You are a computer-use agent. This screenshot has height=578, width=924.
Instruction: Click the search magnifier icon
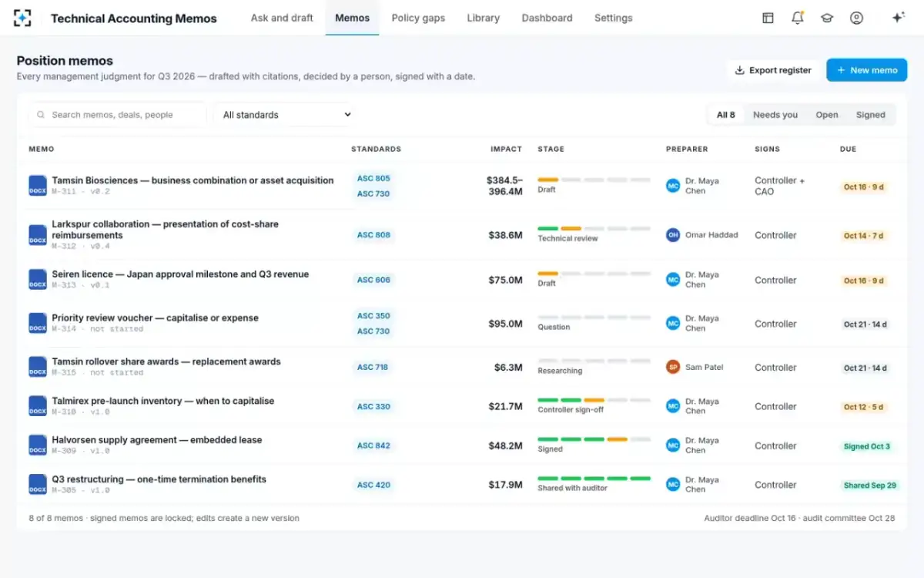pyautogui.click(x=41, y=115)
